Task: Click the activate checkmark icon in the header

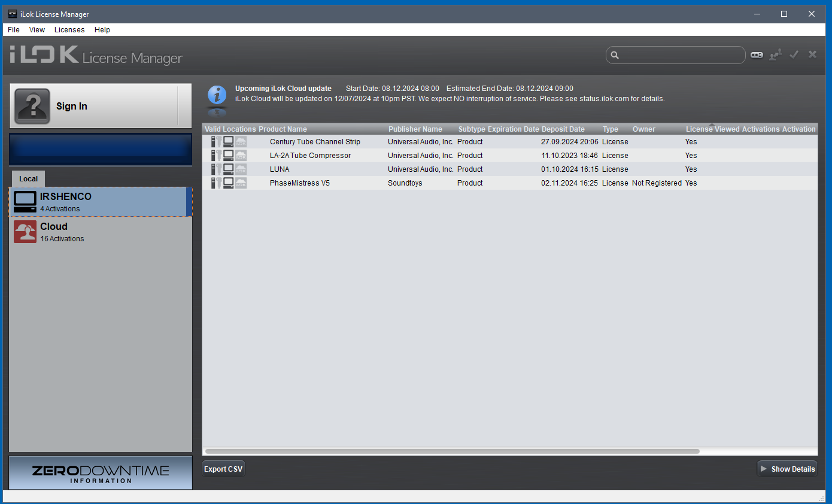Action: click(794, 54)
